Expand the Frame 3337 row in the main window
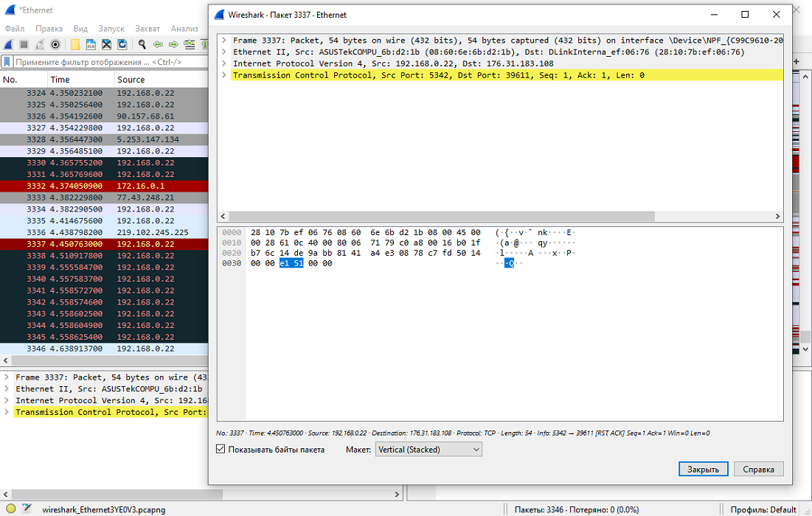This screenshot has height=516, width=812. click(6, 377)
